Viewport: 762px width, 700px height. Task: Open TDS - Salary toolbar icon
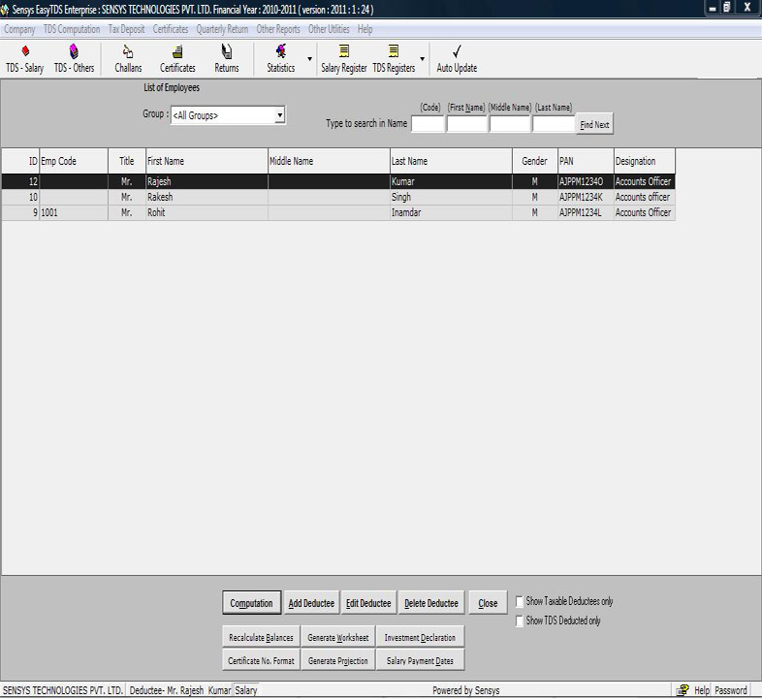[x=25, y=59]
